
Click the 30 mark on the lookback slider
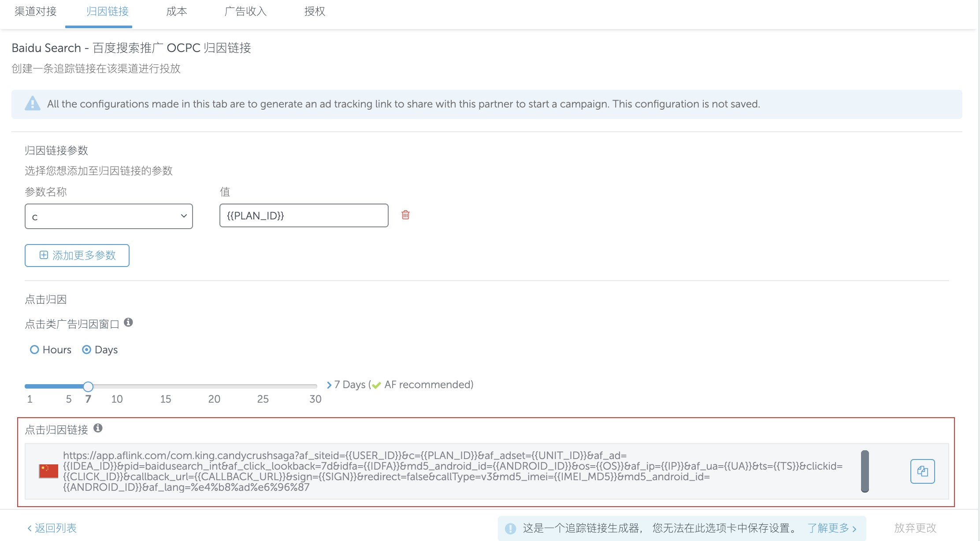click(315, 399)
